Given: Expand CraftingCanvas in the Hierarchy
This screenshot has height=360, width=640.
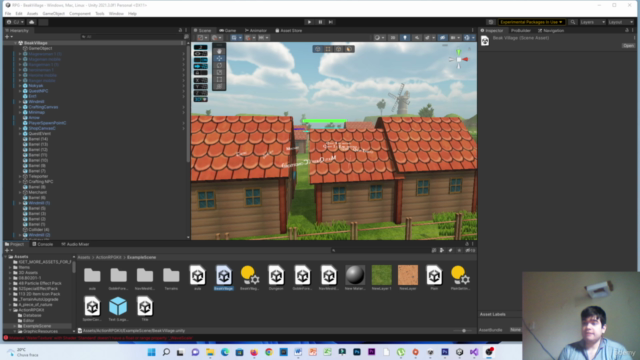Looking at the screenshot, I should pos(20,107).
